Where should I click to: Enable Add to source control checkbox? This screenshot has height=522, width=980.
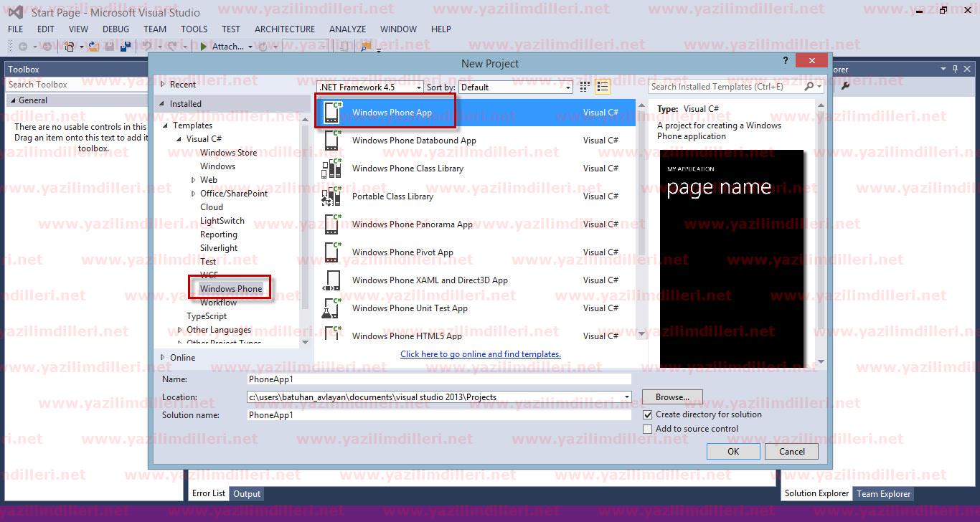(x=648, y=430)
